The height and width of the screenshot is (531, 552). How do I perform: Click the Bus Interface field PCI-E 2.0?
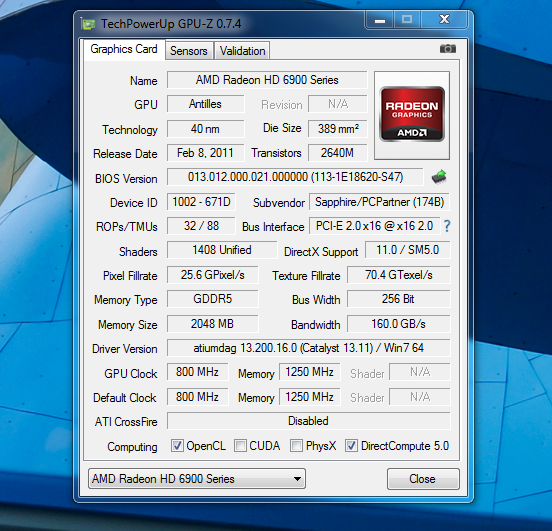(375, 226)
